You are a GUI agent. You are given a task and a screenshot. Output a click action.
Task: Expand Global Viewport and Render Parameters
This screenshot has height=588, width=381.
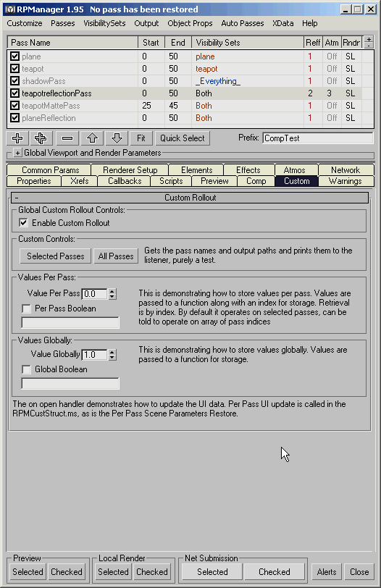pyautogui.click(x=17, y=153)
